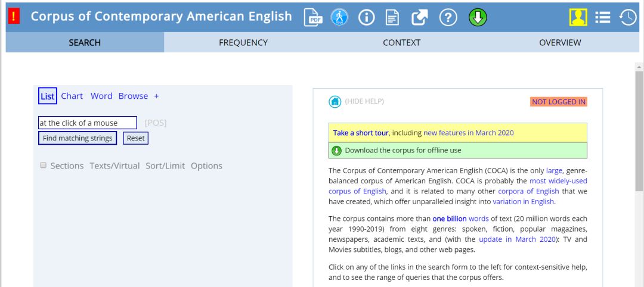Click the green download arrow in header
This screenshot has width=644, height=287.
[x=478, y=17]
